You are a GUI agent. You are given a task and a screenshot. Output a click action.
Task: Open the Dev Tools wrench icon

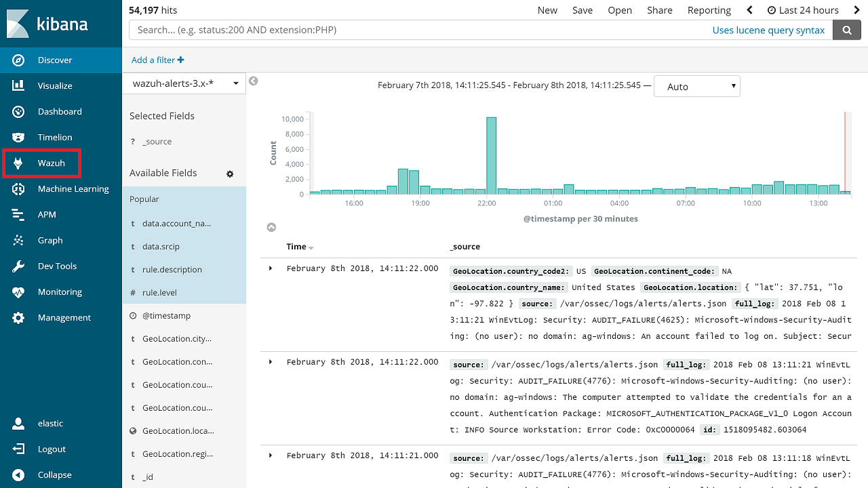18,266
